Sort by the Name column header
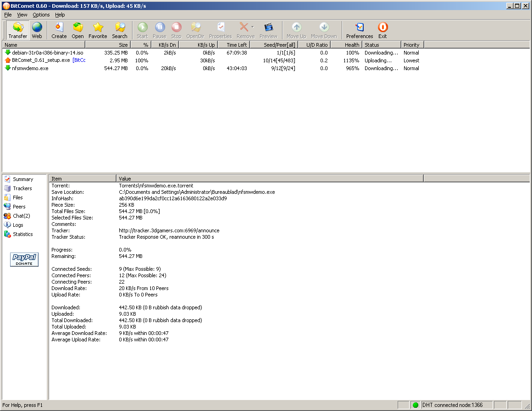The image size is (532, 411). pos(44,45)
